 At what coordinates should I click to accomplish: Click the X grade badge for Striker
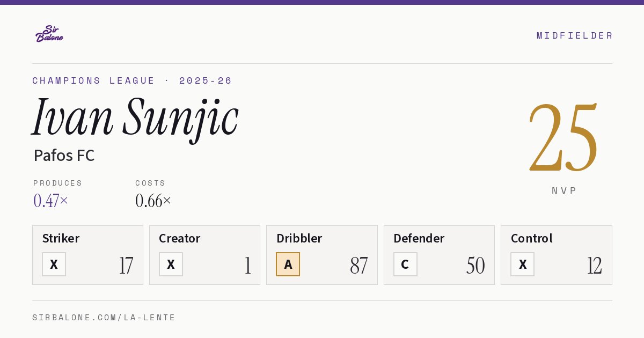tap(54, 264)
